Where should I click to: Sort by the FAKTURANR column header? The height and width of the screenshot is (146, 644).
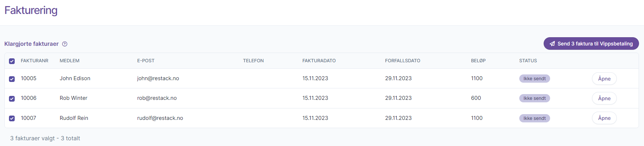[x=34, y=61]
